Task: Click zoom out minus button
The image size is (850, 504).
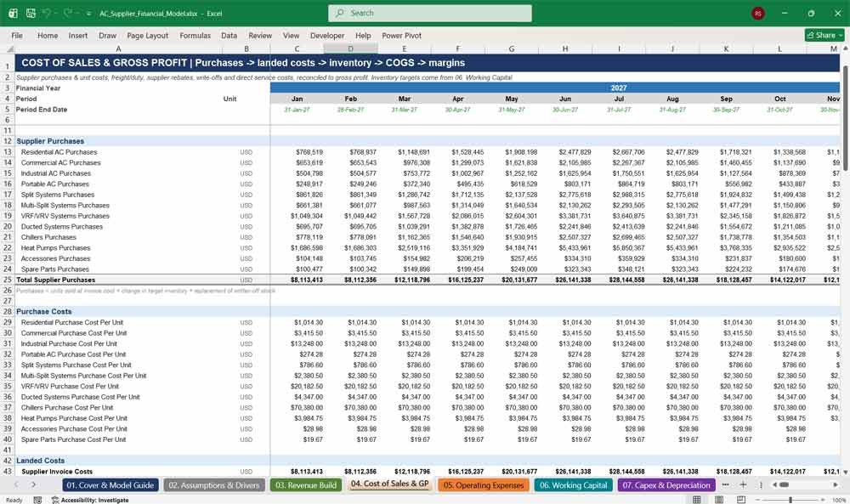Action: click(758, 500)
